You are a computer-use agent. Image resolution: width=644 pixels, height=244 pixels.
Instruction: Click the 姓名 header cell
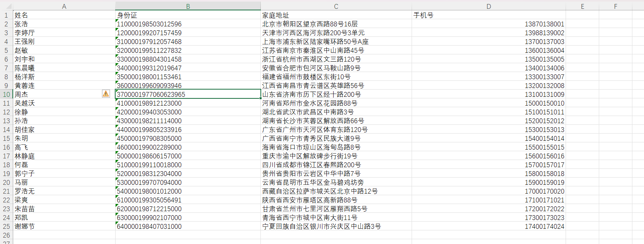point(64,15)
